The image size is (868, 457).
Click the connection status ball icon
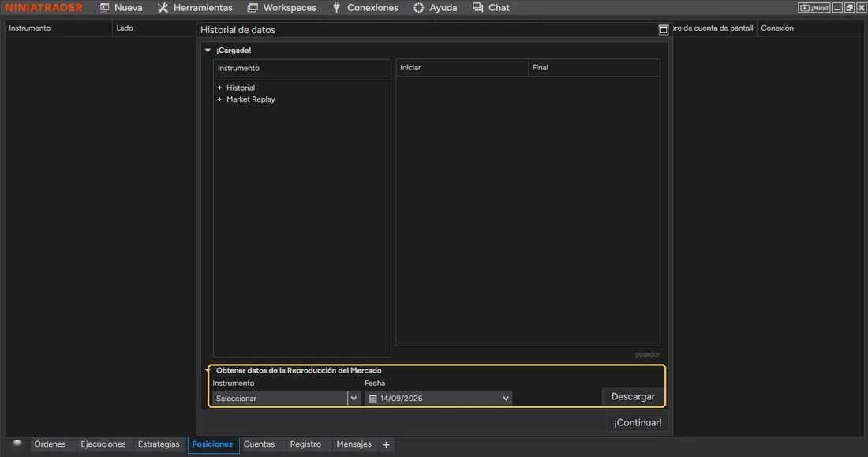17,443
